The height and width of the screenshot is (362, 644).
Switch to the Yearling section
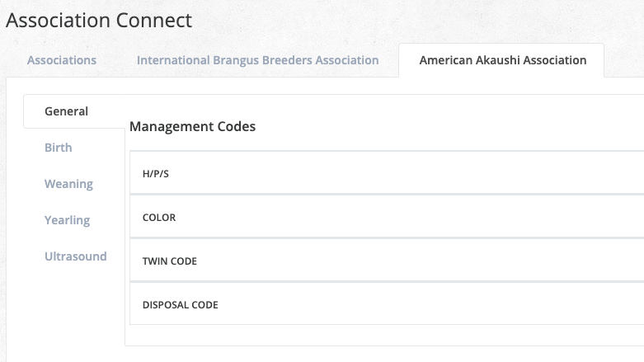coord(67,220)
